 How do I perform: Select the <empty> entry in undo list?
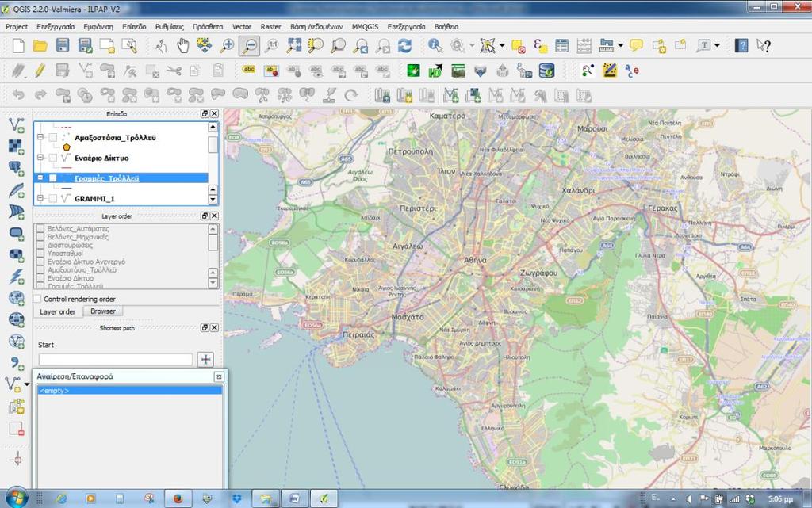coord(130,391)
